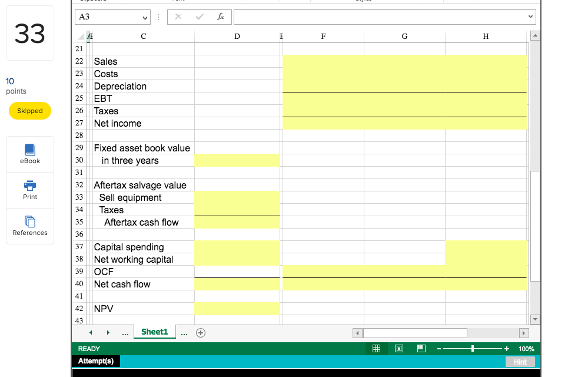Screen dimensions: 588x377
Task: Select the Page Layout view icon
Action: [x=398, y=348]
